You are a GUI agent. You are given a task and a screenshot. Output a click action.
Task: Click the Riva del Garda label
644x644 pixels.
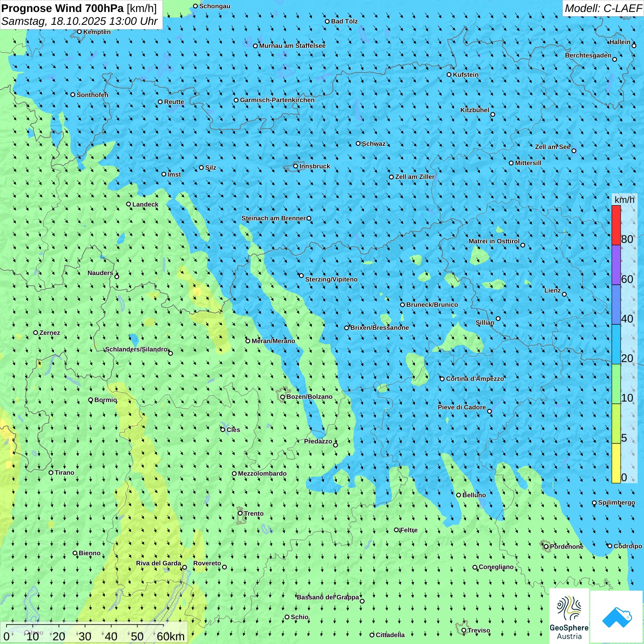tap(159, 563)
